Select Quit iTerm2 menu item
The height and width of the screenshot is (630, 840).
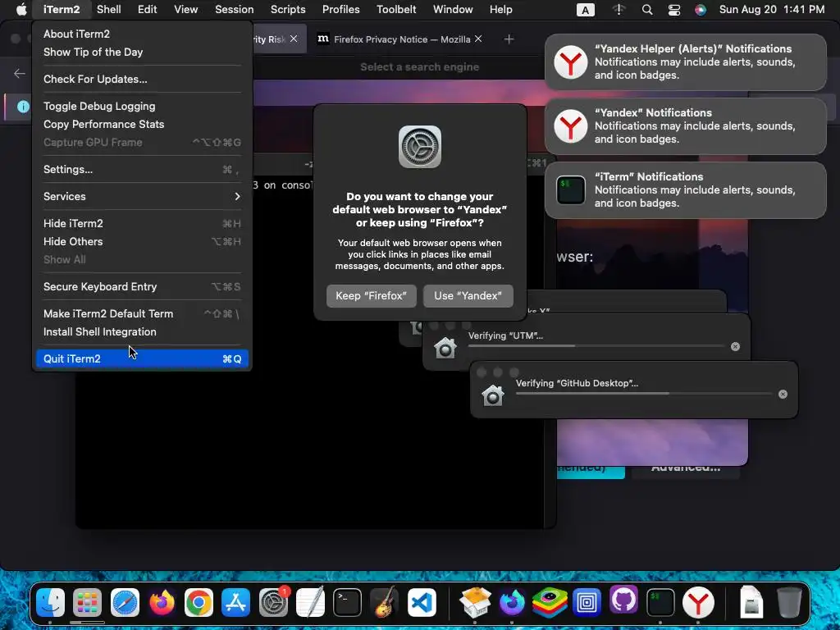[x=142, y=359]
